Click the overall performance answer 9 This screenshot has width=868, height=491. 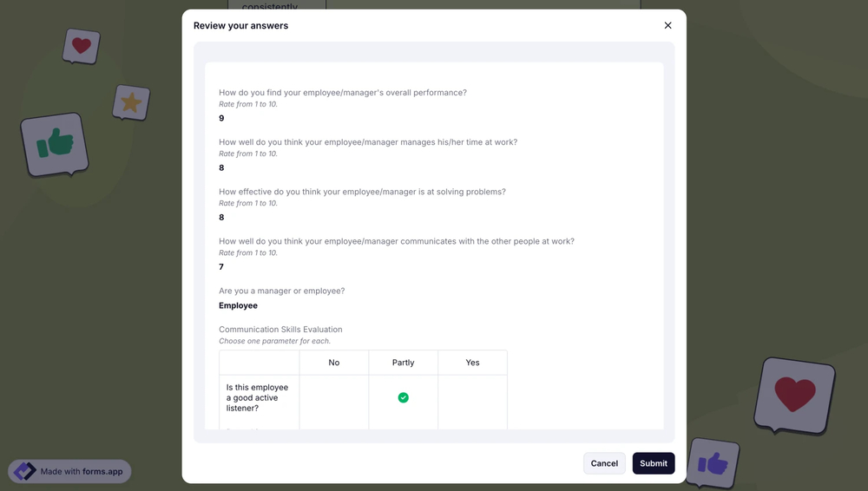tap(221, 118)
